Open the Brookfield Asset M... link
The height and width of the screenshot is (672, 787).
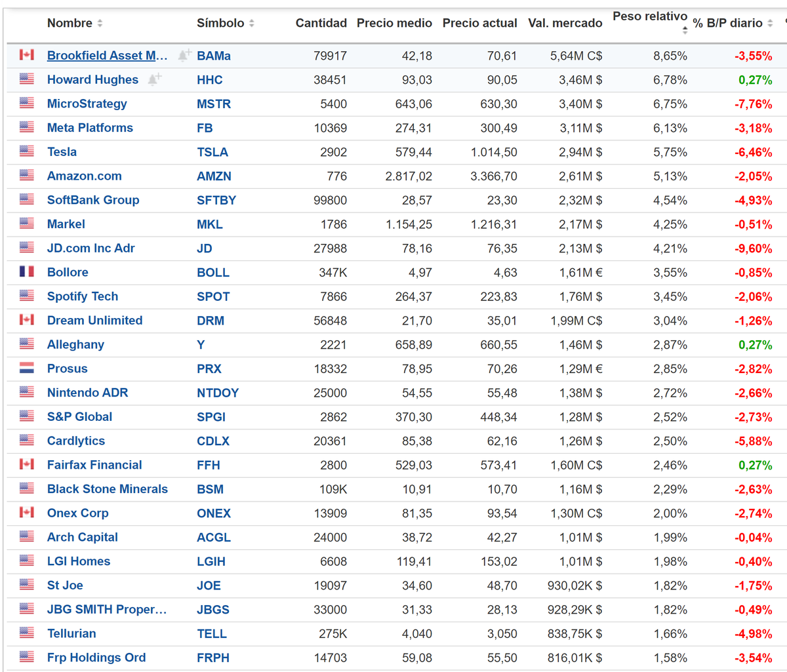tap(107, 56)
